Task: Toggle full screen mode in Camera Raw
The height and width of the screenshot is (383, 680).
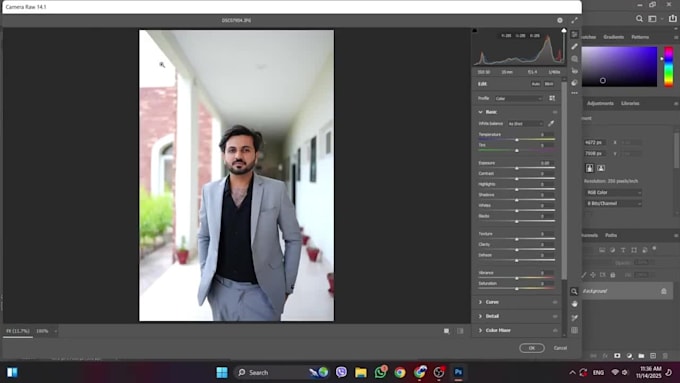Action: (575, 20)
